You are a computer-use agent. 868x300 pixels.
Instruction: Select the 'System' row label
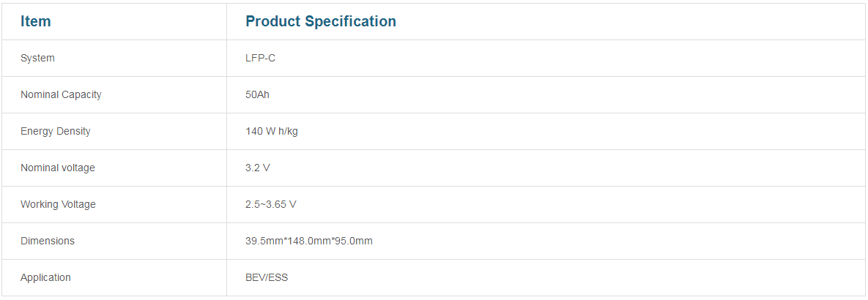(x=37, y=59)
